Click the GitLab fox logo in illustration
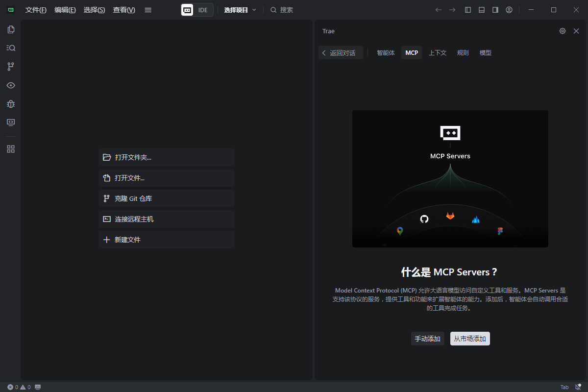The width and height of the screenshot is (588, 392). (450, 216)
